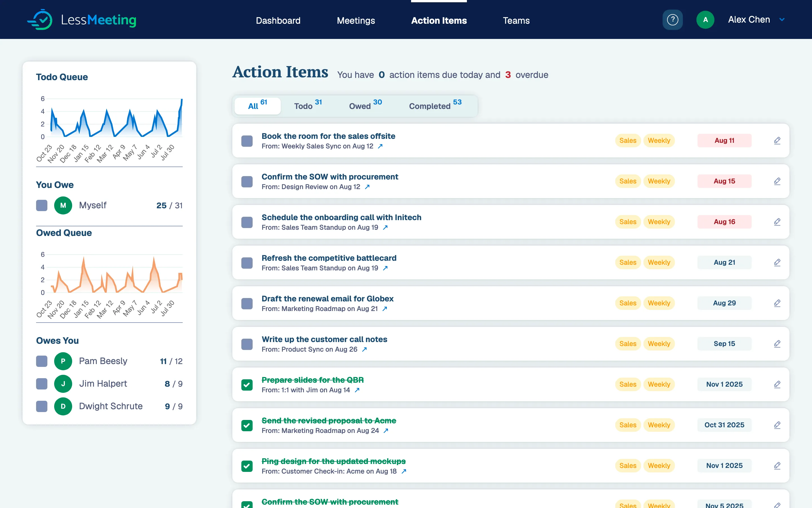The height and width of the screenshot is (508, 812).
Task: Edit 'Write up the customer call notes'
Action: (x=777, y=344)
